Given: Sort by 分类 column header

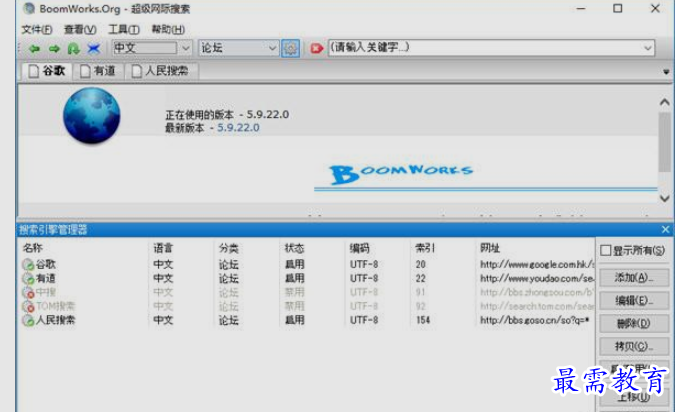Looking at the screenshot, I should 229,248.
